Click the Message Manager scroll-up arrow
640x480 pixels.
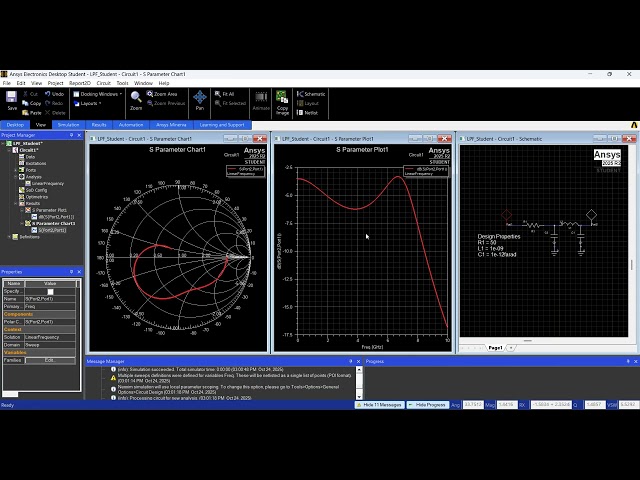click(x=359, y=370)
